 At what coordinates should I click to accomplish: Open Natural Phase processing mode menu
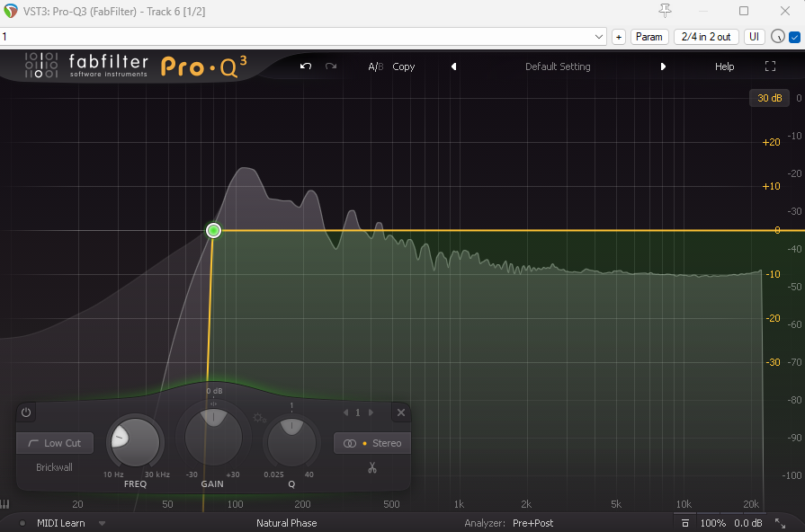(287, 523)
